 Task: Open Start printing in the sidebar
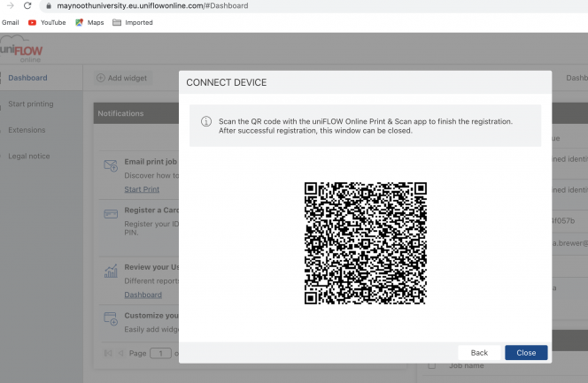(30, 103)
